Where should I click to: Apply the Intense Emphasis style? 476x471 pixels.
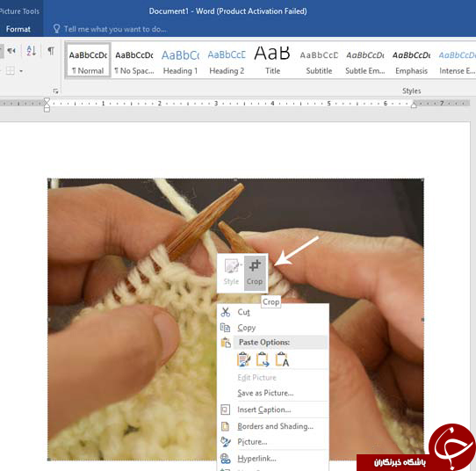(x=457, y=61)
